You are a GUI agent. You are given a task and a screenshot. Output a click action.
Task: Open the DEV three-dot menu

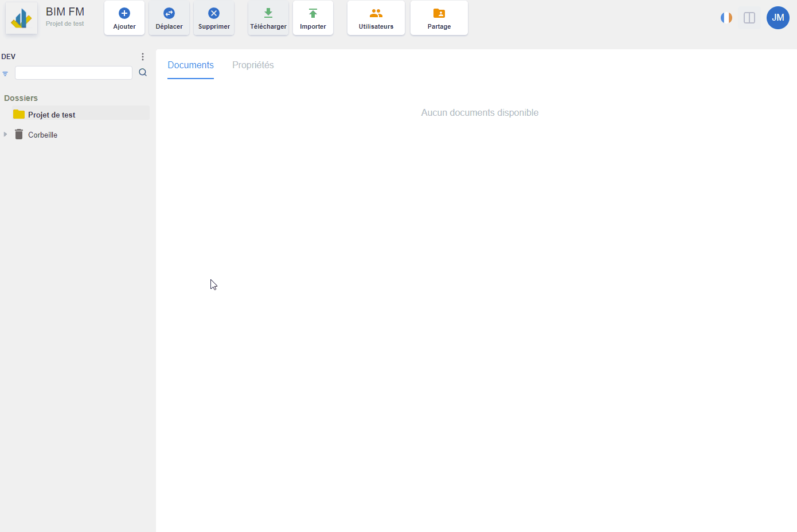(x=143, y=57)
